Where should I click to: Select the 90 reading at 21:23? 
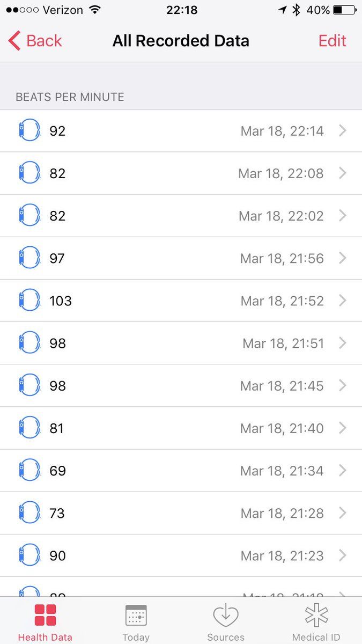(x=181, y=555)
